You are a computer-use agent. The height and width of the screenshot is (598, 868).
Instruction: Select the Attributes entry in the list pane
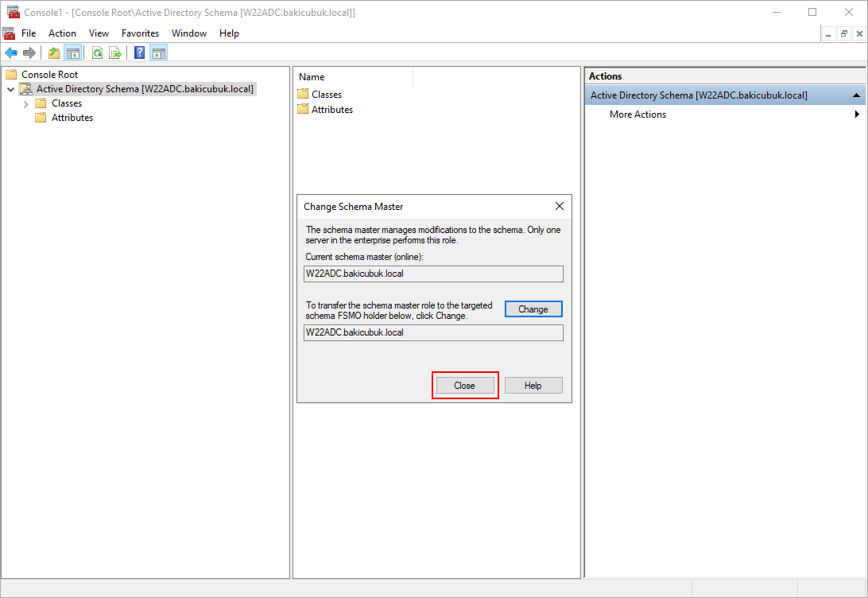pyautogui.click(x=332, y=109)
